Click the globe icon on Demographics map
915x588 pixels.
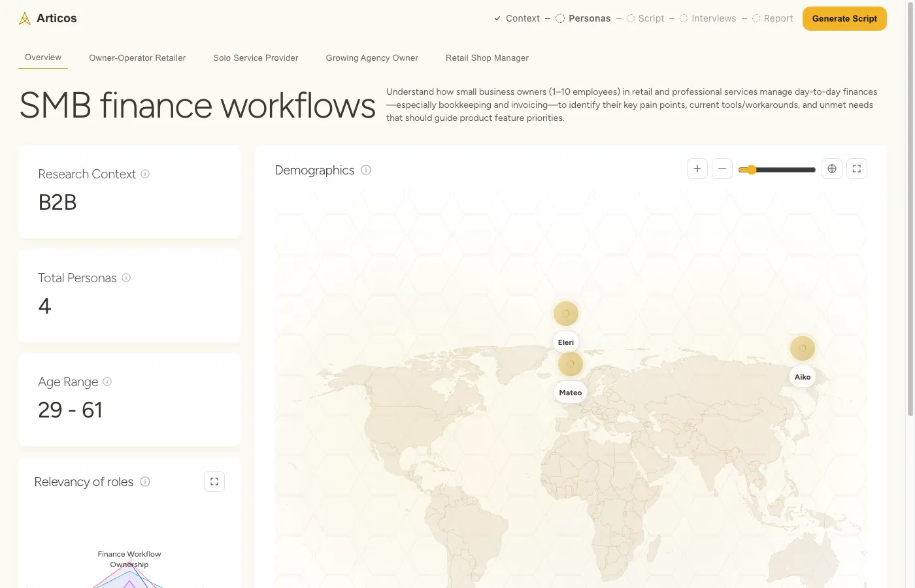832,169
